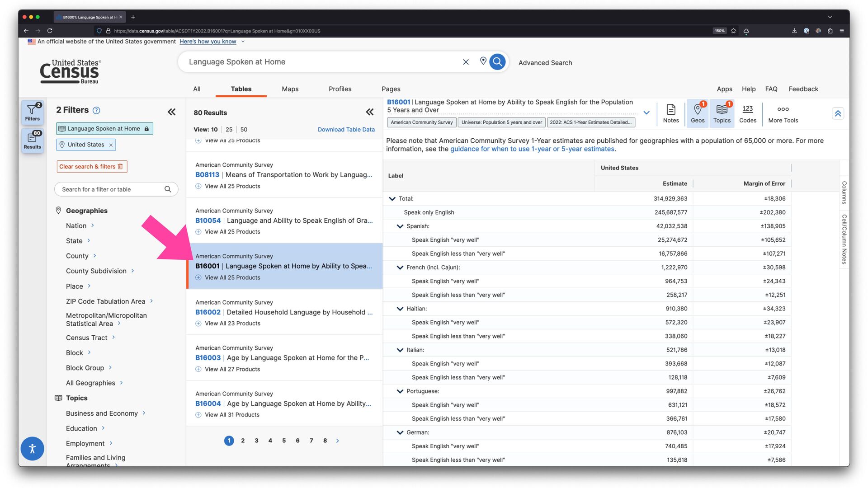Clear the search box text

[x=466, y=62]
